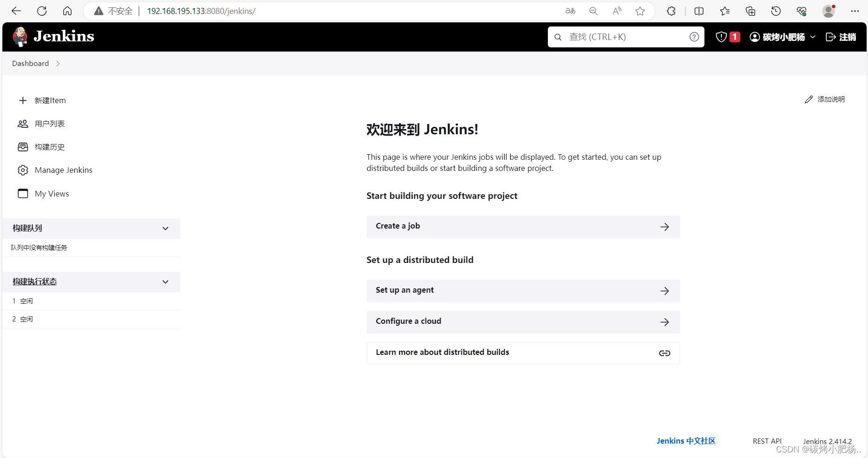The height and width of the screenshot is (458, 868).
Task: Add page to favorites star icon
Action: coord(640,11)
